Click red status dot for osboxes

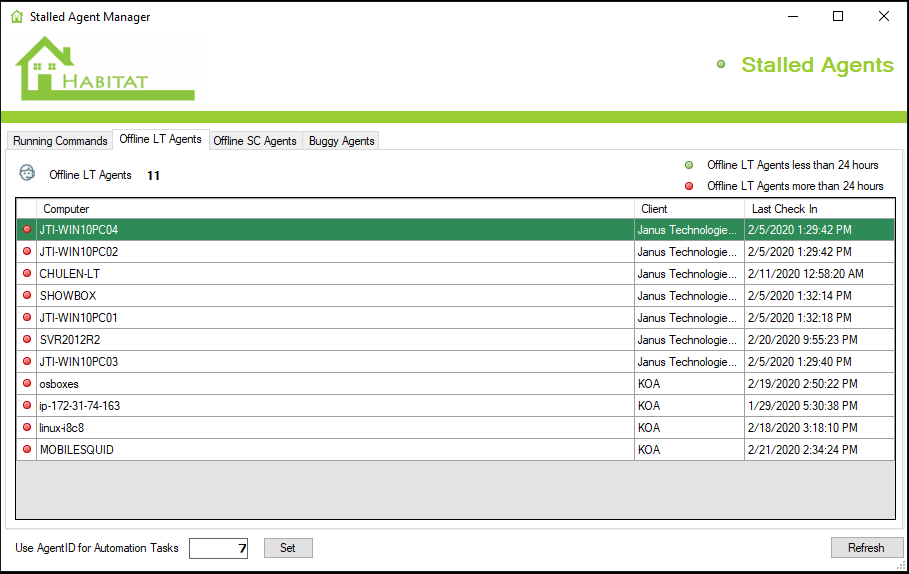27,384
